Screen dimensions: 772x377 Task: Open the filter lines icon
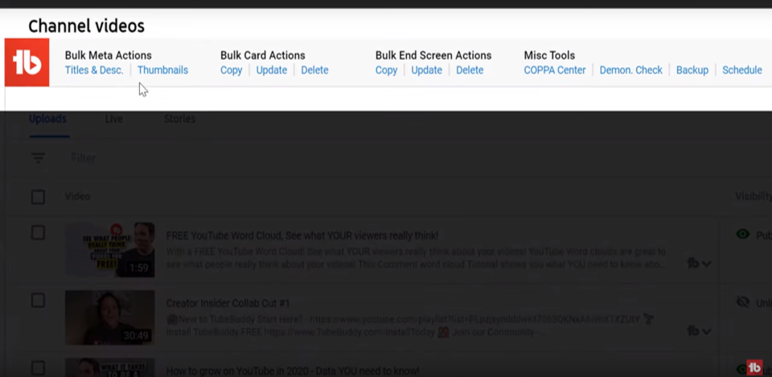pyautogui.click(x=38, y=157)
